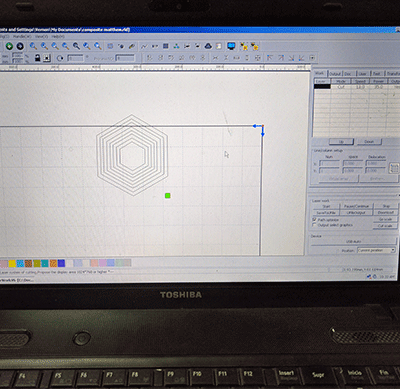Click the Up button under layer list
The image size is (400, 389).
pyautogui.click(x=341, y=142)
